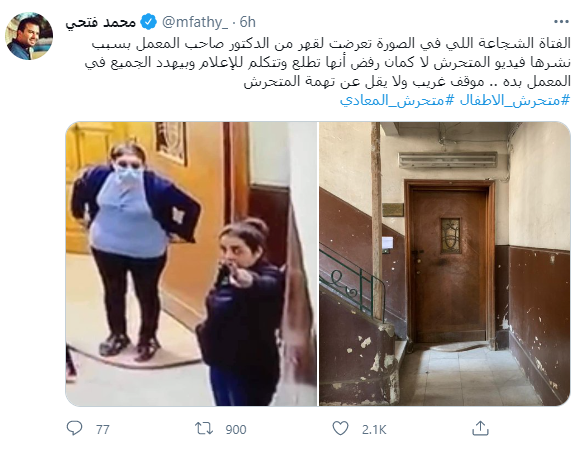
Task: Open the left photo of two women
Action: point(191,264)
